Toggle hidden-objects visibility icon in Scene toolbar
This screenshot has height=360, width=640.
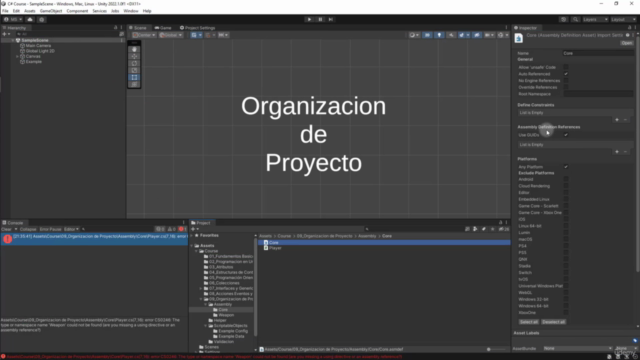coord(477,35)
